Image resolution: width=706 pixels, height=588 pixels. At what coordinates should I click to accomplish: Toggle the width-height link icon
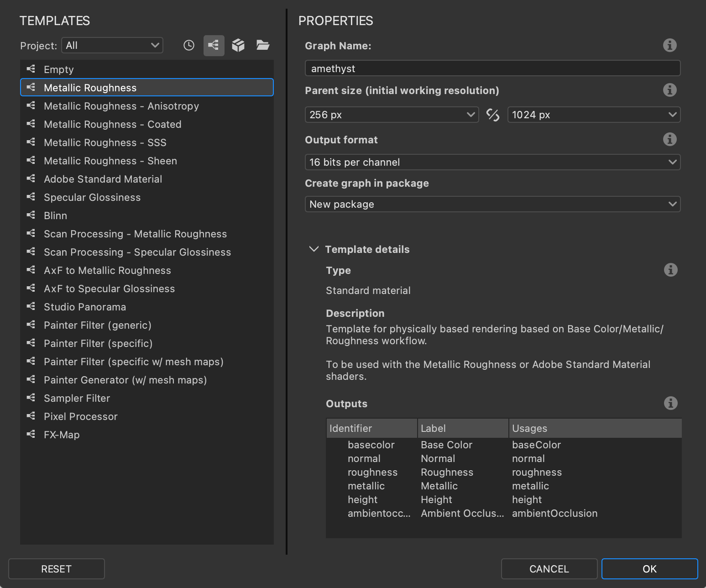[x=493, y=115]
